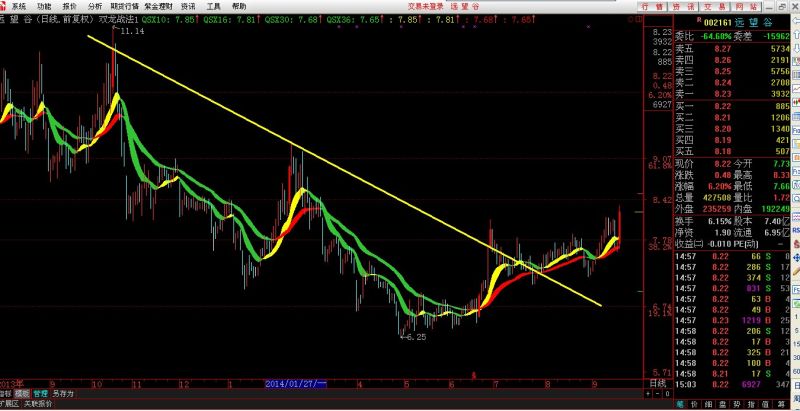The width and height of the screenshot is (800, 411).
Task: Click the candlestick chart icon in right sidebar
Action: 793,100
